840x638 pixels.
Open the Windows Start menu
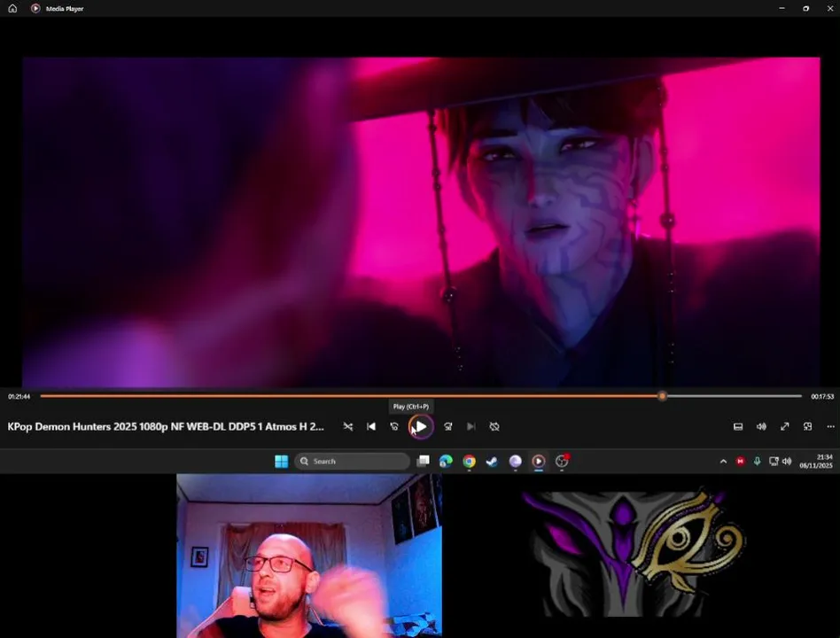281,462
